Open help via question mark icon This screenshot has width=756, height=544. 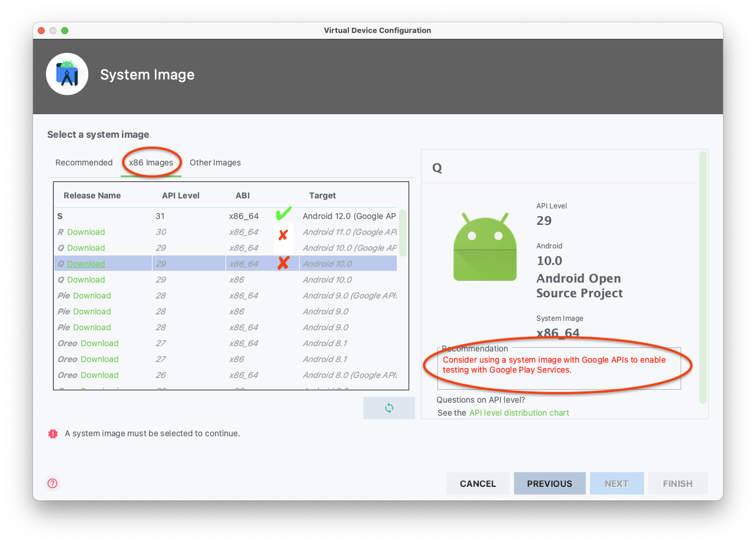pos(52,483)
